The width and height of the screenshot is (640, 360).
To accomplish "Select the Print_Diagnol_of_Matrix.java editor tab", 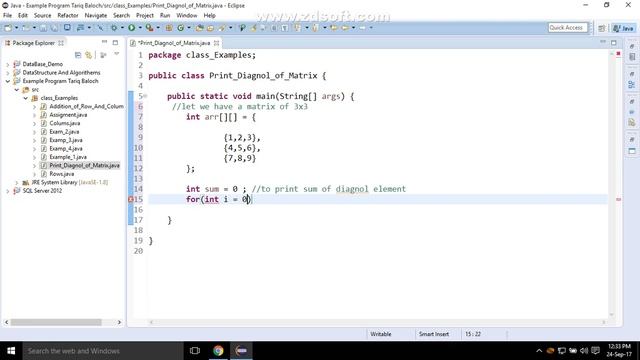I will (173, 43).
